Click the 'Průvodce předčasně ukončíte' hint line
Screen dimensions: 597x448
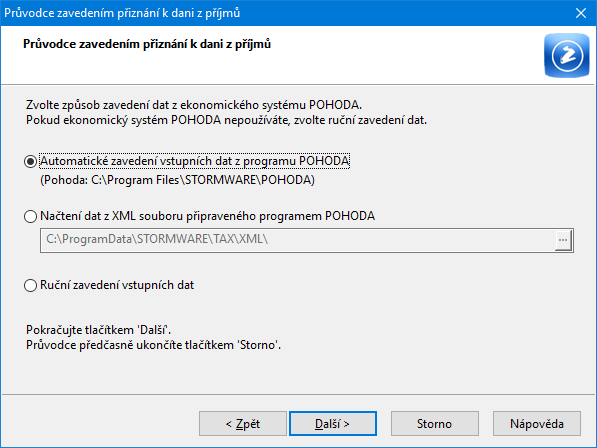pos(153,345)
